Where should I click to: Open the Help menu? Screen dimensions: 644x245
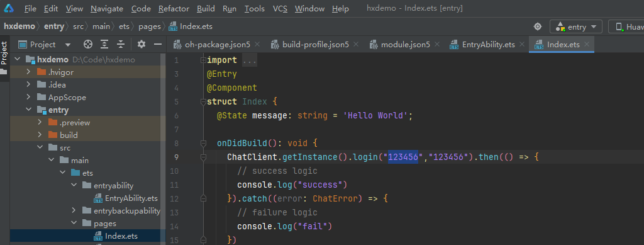340,9
